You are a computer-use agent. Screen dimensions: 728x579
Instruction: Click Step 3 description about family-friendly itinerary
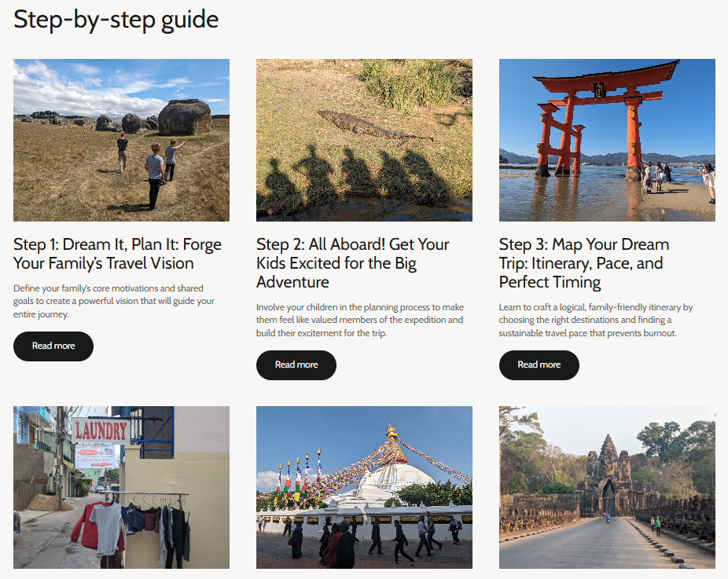(x=595, y=321)
